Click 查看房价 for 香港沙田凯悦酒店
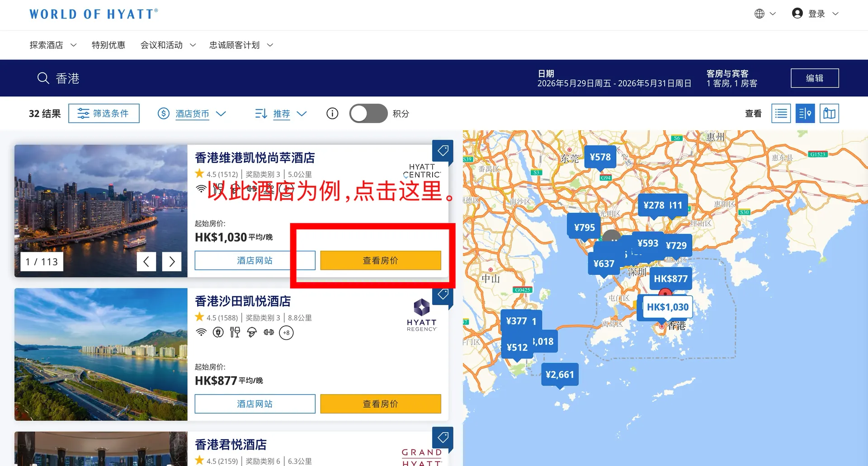 coord(381,404)
